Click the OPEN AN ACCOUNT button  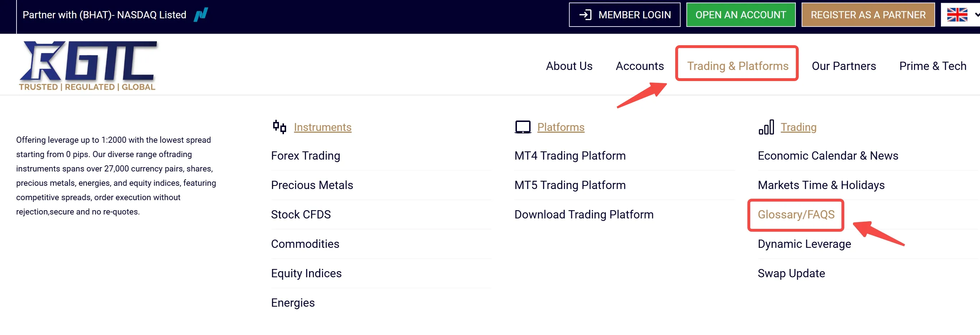pos(740,15)
